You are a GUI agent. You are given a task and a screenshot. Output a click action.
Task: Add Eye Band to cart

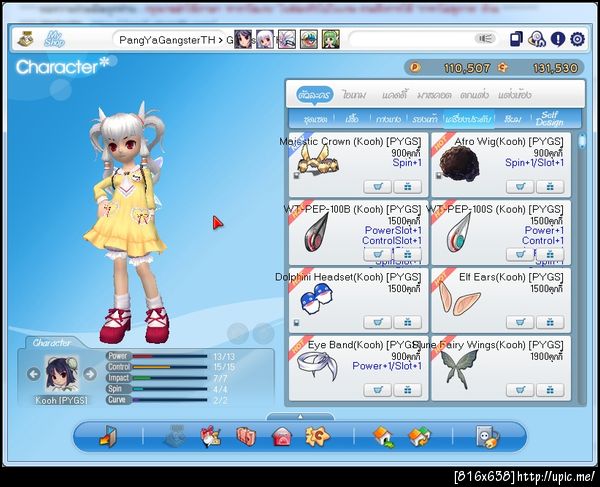(377, 390)
